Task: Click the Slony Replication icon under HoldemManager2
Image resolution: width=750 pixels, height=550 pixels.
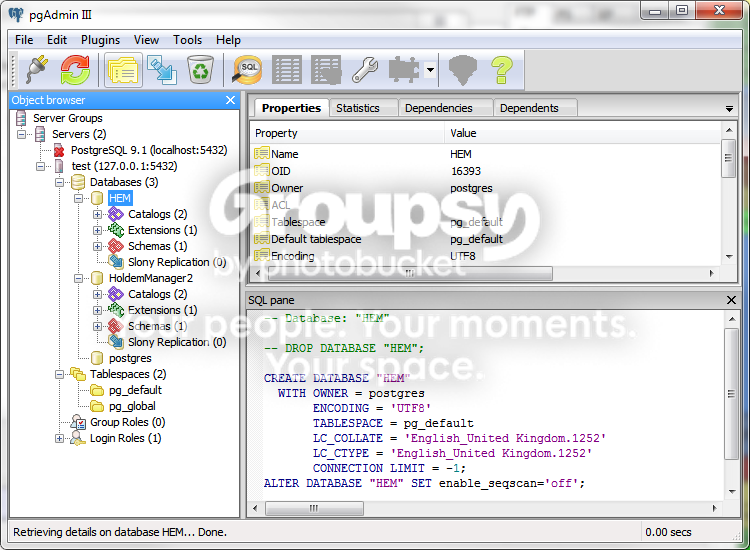Action: tap(116, 342)
